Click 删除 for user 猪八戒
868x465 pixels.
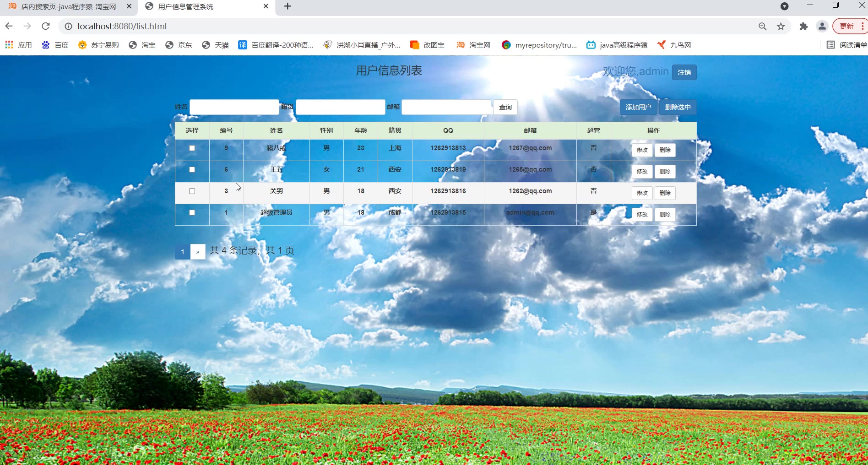pos(665,150)
